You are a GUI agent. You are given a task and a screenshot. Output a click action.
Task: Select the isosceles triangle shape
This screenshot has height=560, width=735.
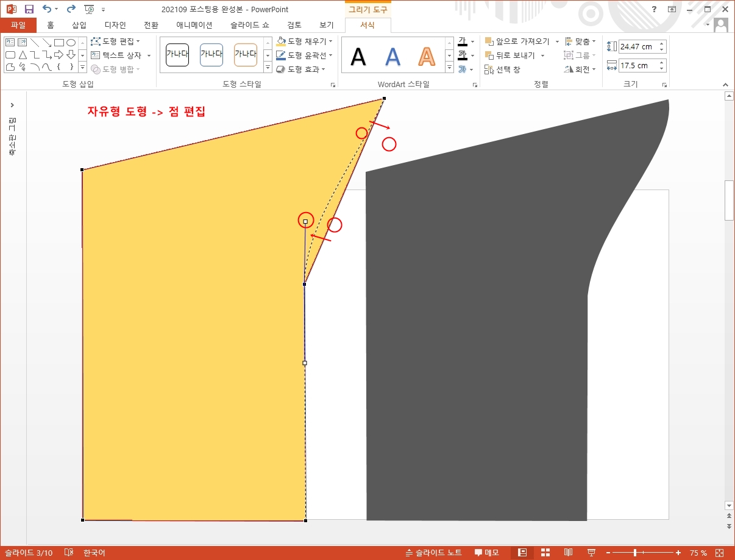23,54
